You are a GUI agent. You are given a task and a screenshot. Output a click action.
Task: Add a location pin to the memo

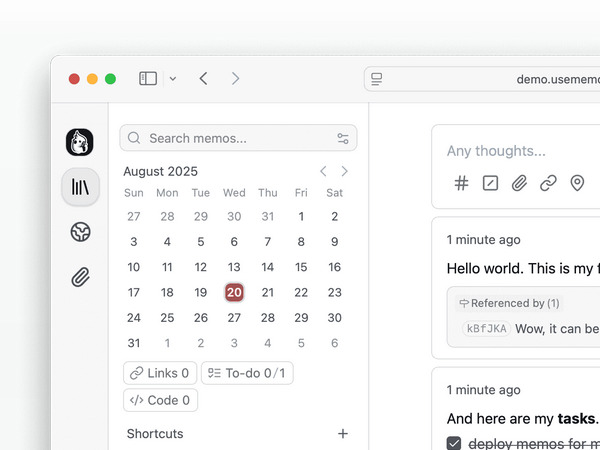[x=577, y=183]
